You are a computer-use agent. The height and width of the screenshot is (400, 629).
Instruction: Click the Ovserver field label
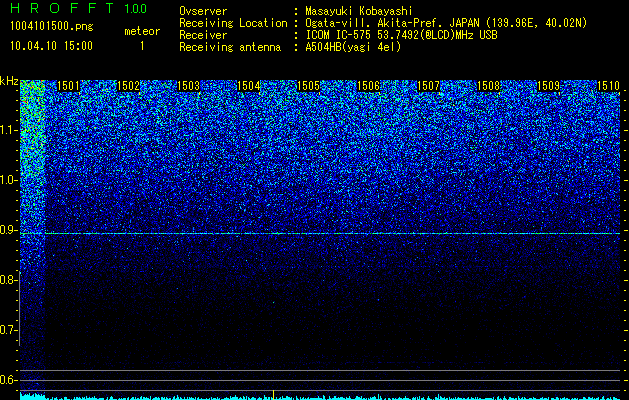(x=203, y=11)
